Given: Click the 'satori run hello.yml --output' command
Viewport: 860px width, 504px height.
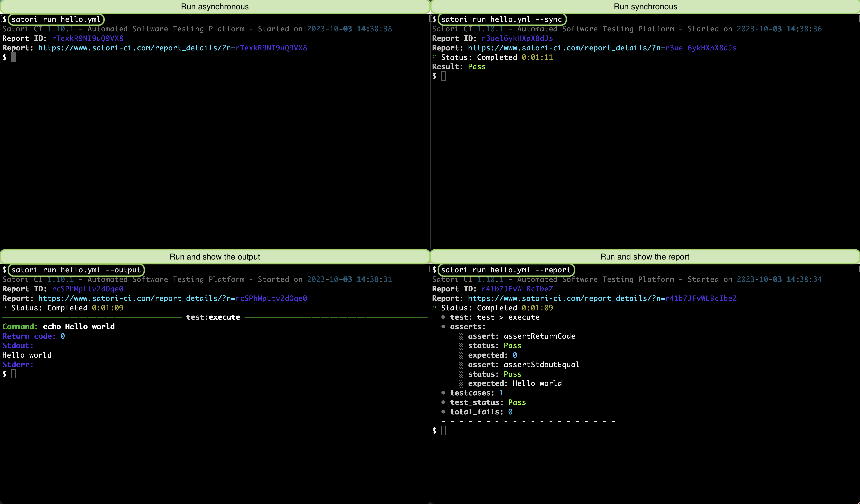Looking at the screenshot, I should pyautogui.click(x=76, y=270).
